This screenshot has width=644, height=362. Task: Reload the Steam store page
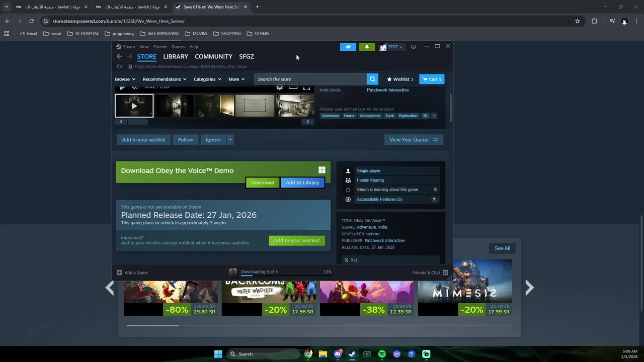point(119,66)
